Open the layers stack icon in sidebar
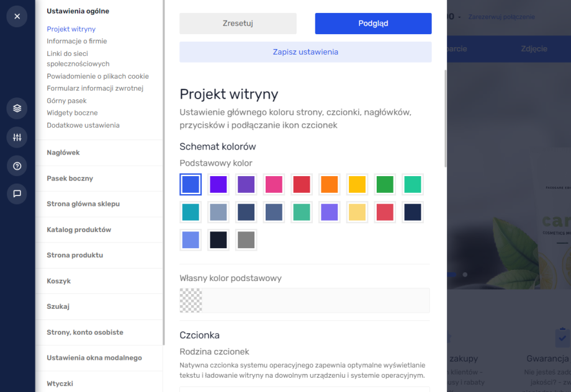The width and height of the screenshot is (571, 392). click(17, 109)
